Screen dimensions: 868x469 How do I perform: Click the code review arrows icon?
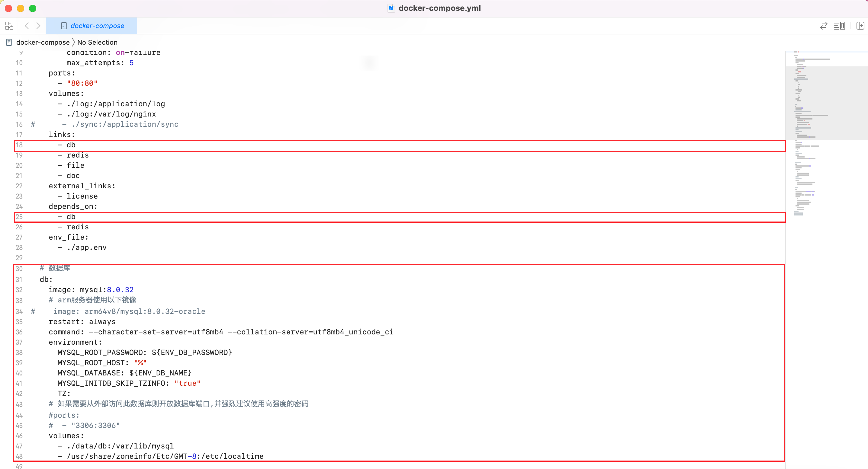824,26
